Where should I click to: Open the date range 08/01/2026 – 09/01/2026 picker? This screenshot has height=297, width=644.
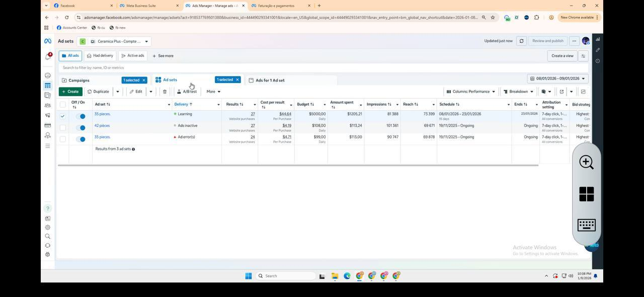(558, 79)
